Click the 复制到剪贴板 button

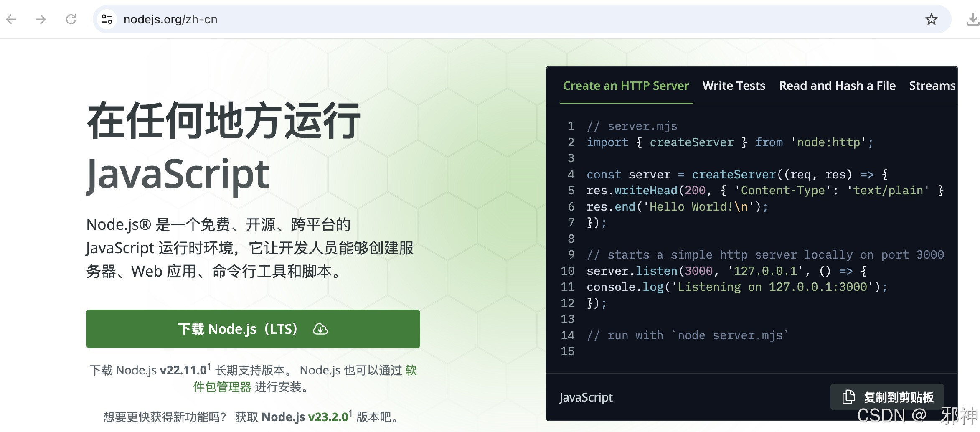887,397
